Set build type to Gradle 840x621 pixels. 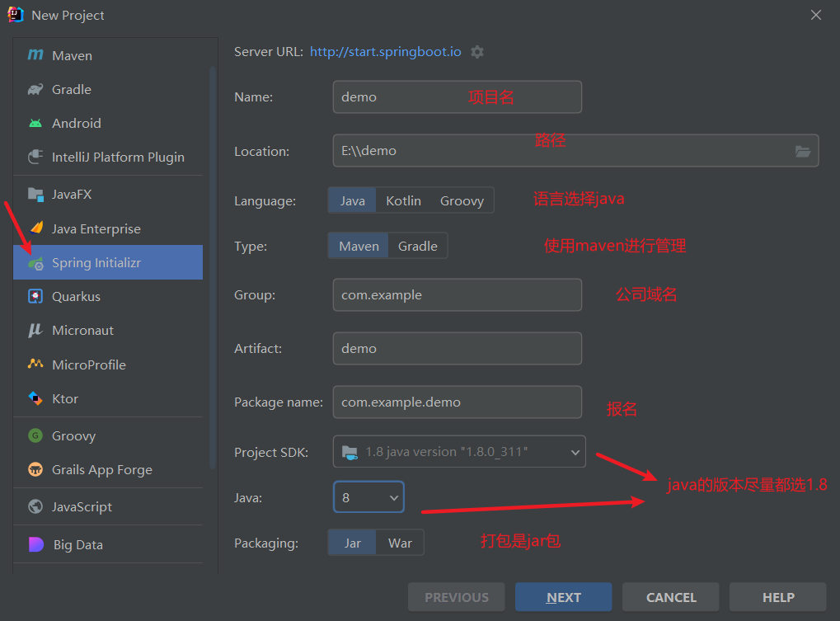click(417, 246)
